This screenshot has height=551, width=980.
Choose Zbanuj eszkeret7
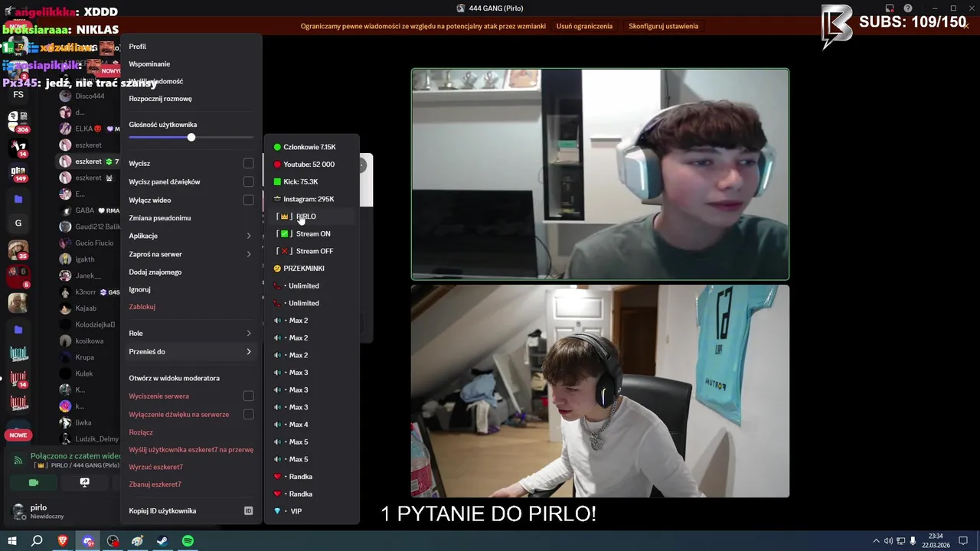point(191,484)
